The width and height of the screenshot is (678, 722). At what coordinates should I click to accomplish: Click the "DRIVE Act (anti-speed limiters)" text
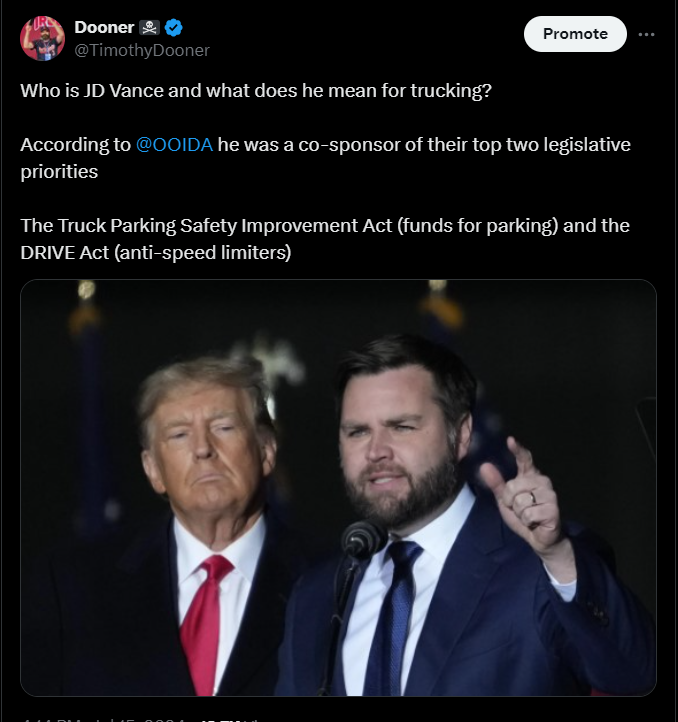156,253
